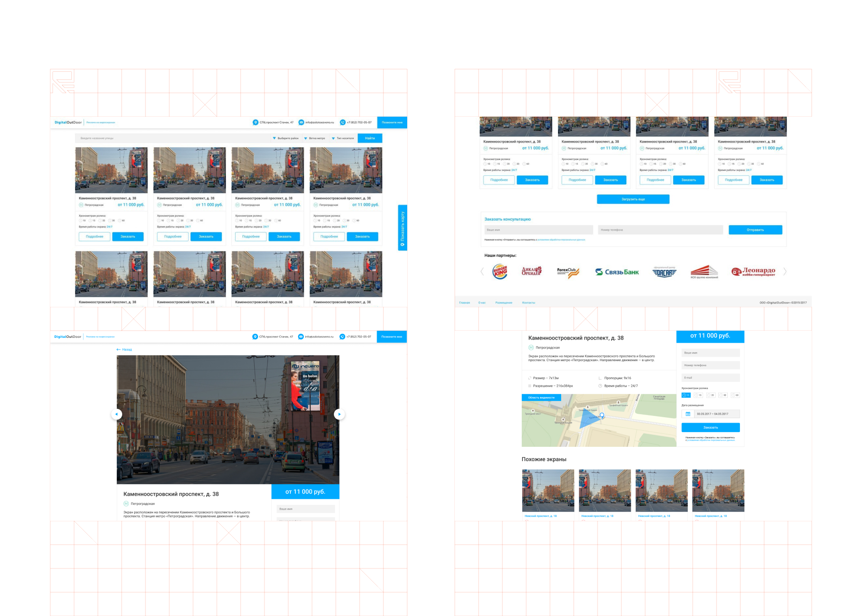Image resolution: width=862 pixels, height=616 pixels.
Task: Select the 60-second duration on a screen card
Action: [x=120, y=220]
